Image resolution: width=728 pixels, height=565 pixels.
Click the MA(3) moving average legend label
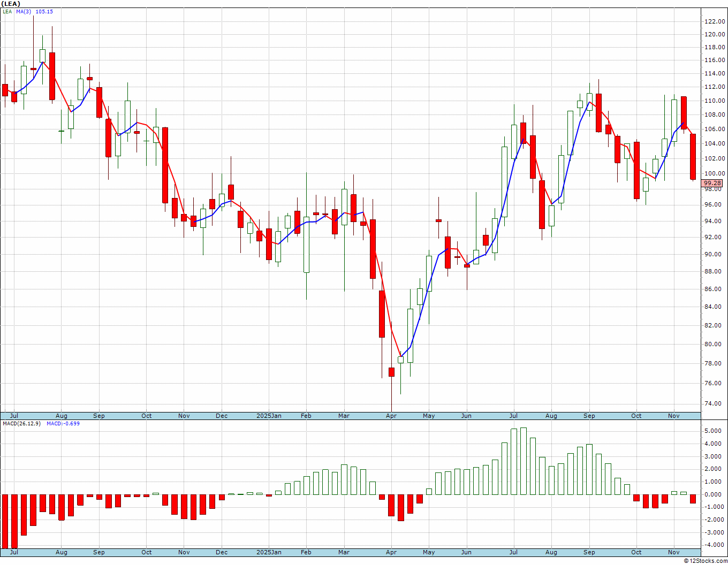(x=22, y=11)
